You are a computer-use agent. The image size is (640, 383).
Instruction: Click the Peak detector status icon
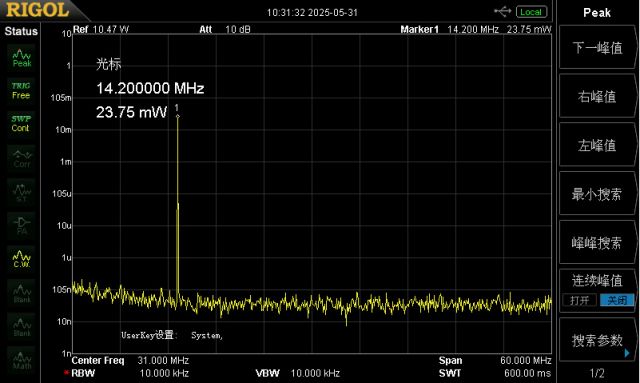point(21,58)
